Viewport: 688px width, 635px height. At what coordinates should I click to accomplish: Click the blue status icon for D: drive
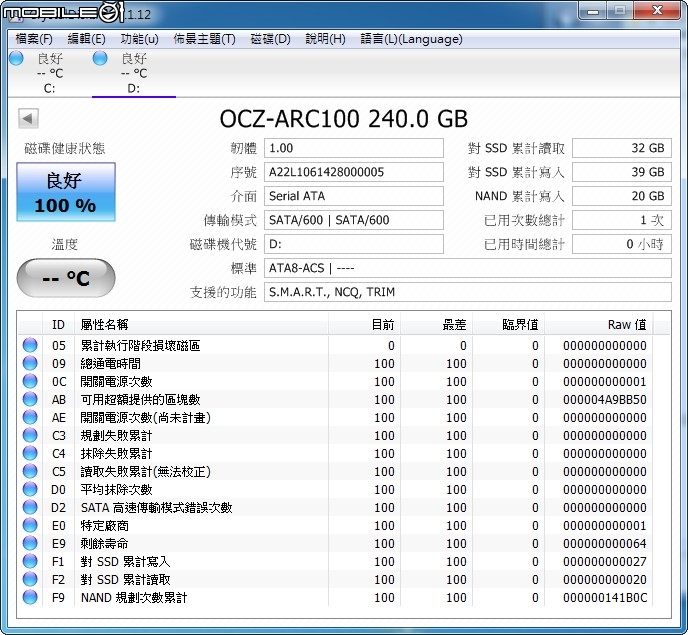coord(100,58)
